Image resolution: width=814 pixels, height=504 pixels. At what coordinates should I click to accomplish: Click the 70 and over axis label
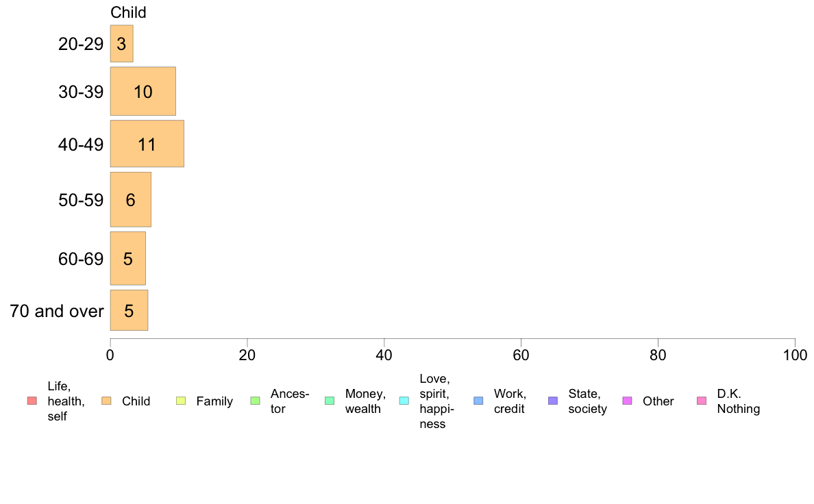[57, 311]
